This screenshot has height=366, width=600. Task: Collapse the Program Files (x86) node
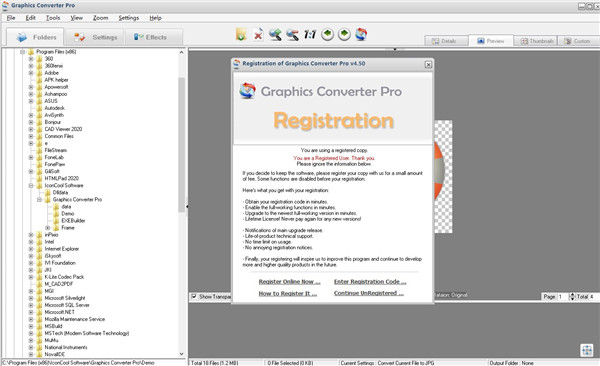[22, 52]
